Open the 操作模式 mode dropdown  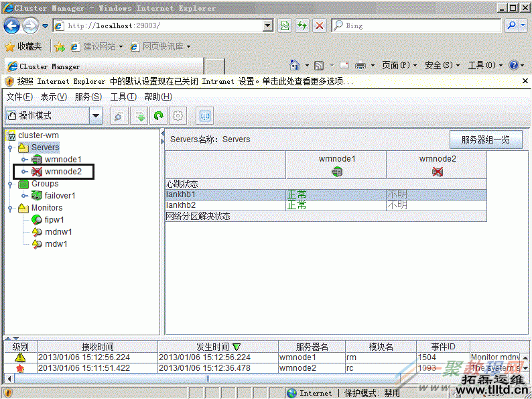click(x=54, y=116)
